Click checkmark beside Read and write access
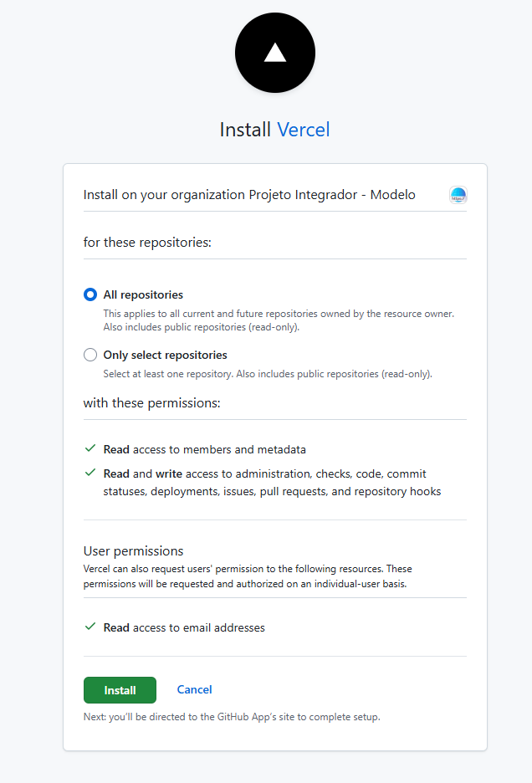This screenshot has width=532, height=783. point(90,473)
